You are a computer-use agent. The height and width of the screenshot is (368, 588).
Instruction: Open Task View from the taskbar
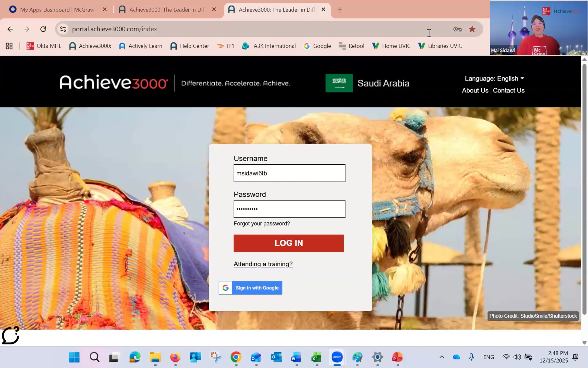pos(114,357)
